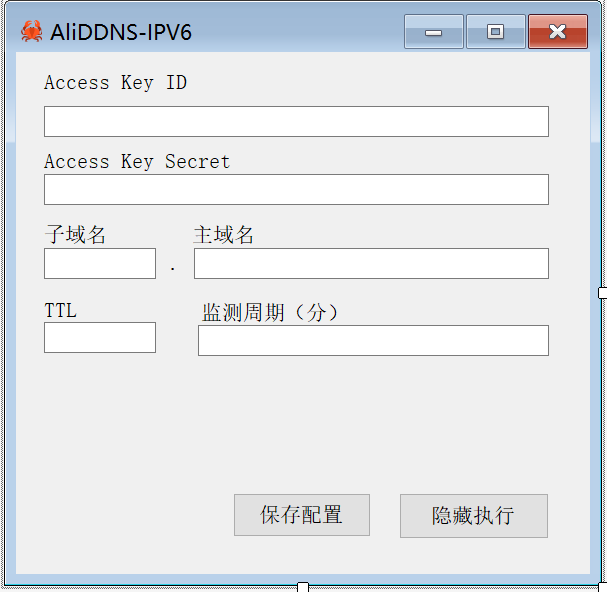Viewport: 607px width, 592px height.
Task: Click the 保存配置 button
Action: 302,515
